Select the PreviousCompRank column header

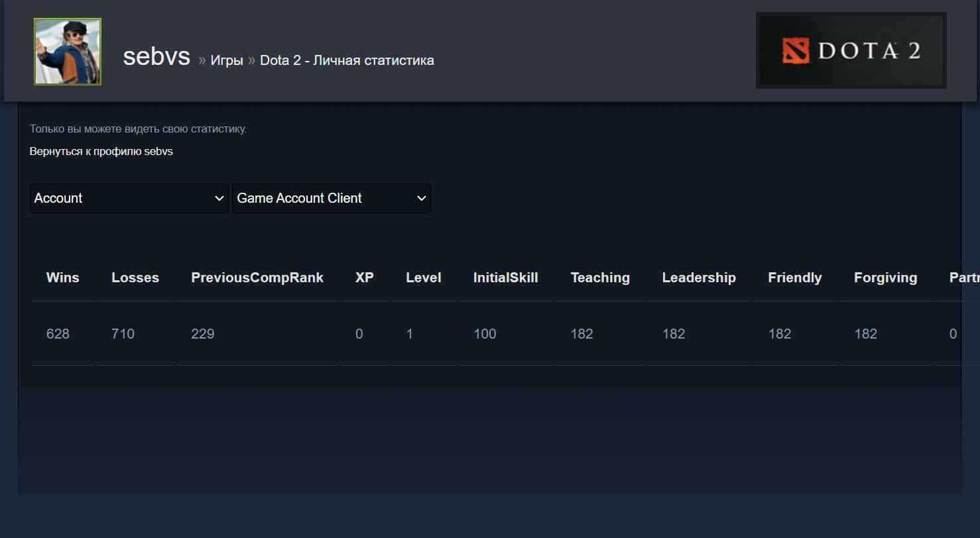click(257, 278)
